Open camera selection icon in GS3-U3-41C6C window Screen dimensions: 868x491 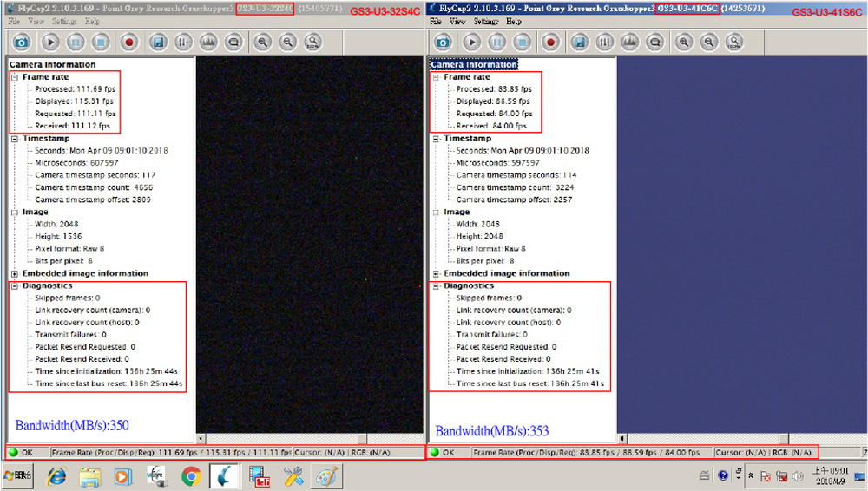[x=443, y=41]
